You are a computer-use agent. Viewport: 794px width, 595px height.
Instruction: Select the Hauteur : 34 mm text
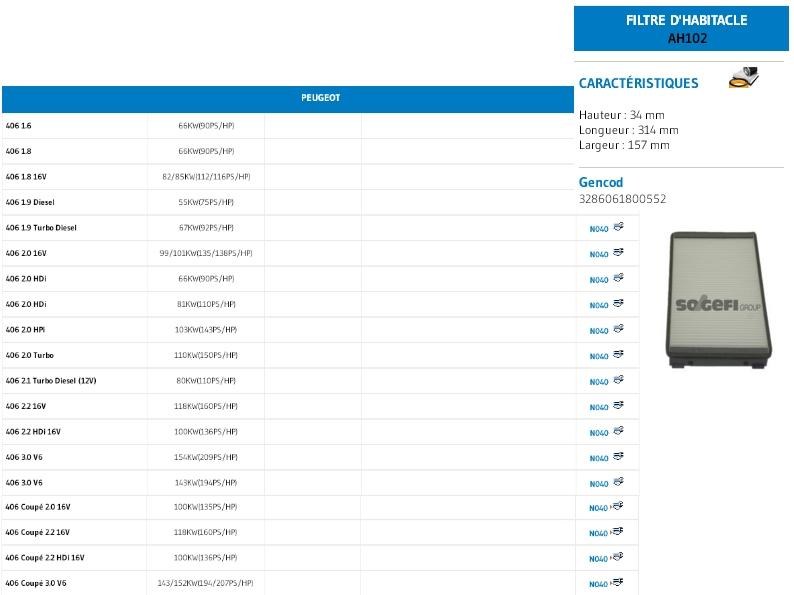point(621,115)
